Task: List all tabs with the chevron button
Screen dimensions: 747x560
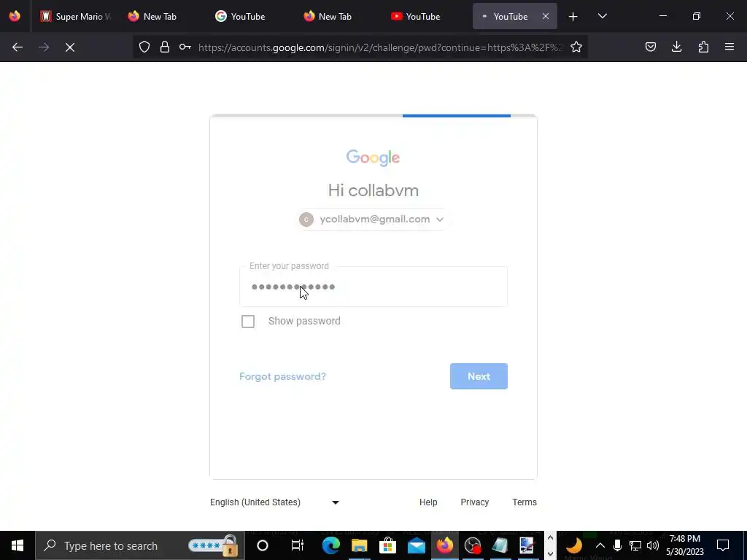Action: [x=603, y=16]
